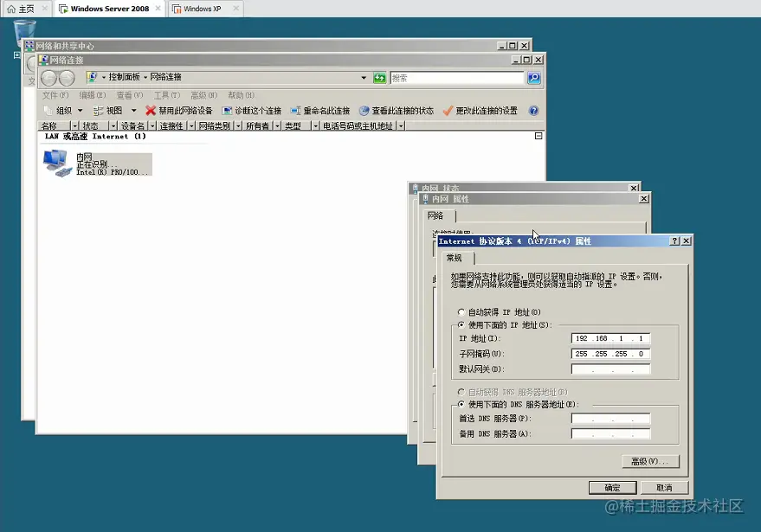Image resolution: width=761 pixels, height=532 pixels.
Task: Click the 默认网关 input field
Action: click(610, 369)
